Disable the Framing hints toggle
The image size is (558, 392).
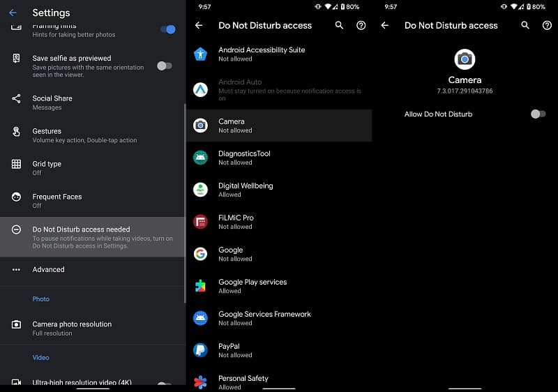168,29
